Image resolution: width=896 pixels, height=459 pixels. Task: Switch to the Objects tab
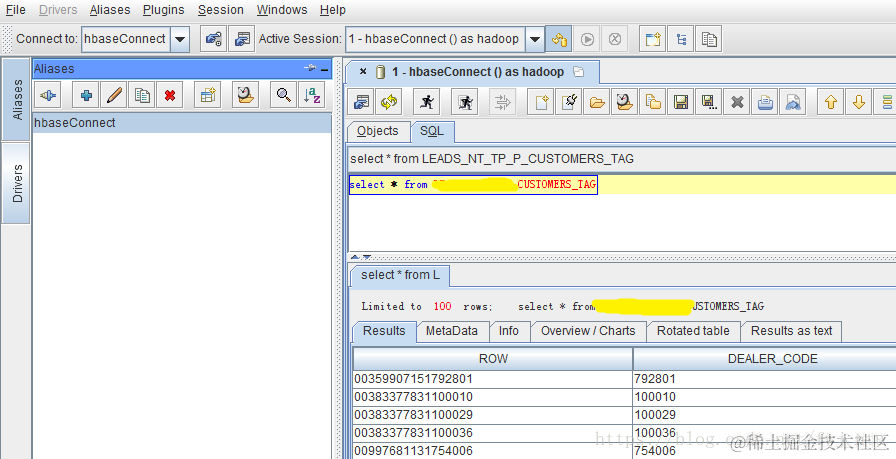378,131
